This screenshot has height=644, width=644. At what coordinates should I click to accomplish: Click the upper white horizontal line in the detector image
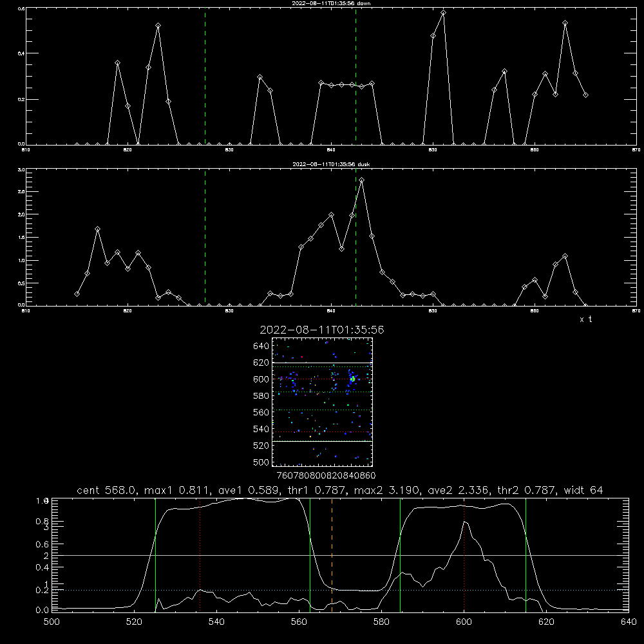(322, 363)
